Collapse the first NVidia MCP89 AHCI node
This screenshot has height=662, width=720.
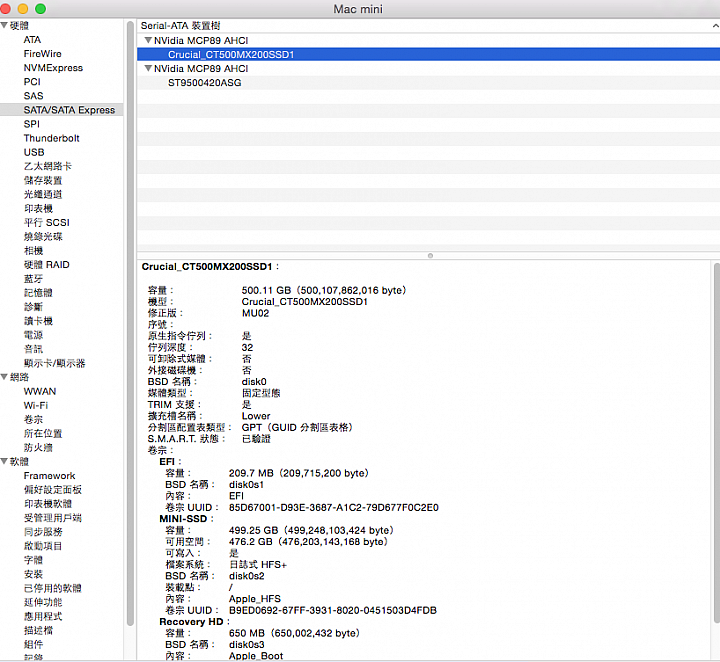pos(148,40)
